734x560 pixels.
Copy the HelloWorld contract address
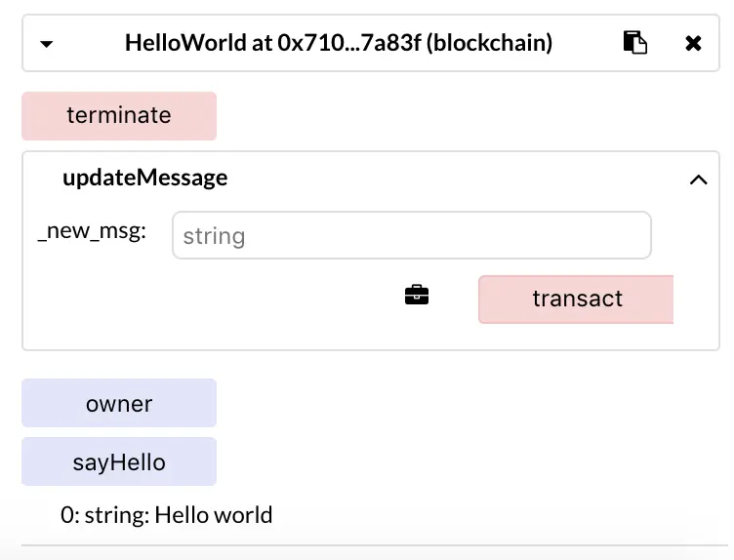(634, 43)
